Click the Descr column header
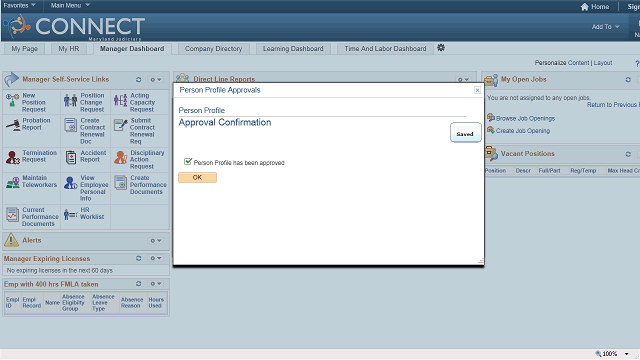 [x=523, y=171]
